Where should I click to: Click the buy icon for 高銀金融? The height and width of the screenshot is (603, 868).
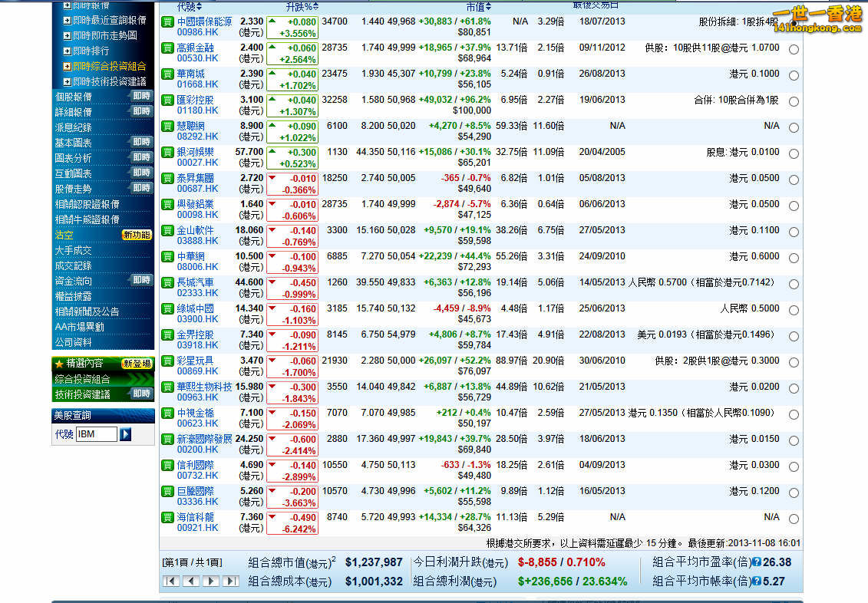[x=168, y=48]
